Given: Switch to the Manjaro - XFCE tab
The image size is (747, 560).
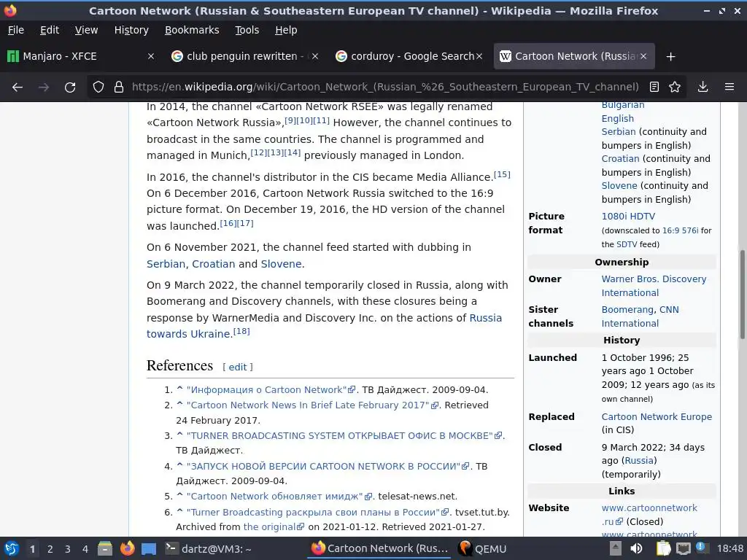Looking at the screenshot, I should click(x=81, y=56).
